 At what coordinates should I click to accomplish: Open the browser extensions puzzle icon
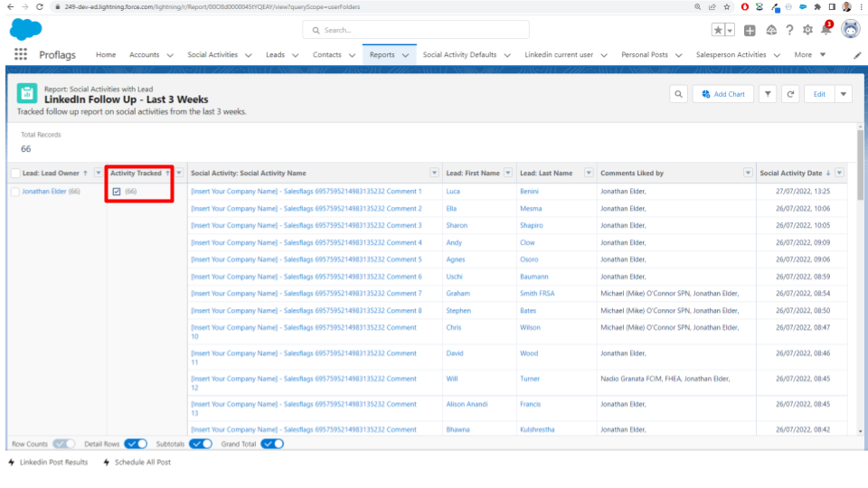pos(817,6)
